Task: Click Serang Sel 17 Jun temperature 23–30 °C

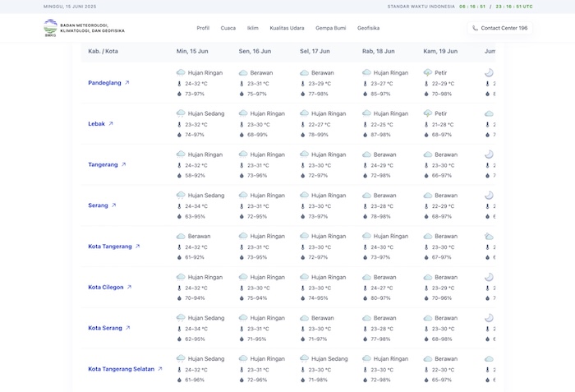Action: click(x=320, y=206)
